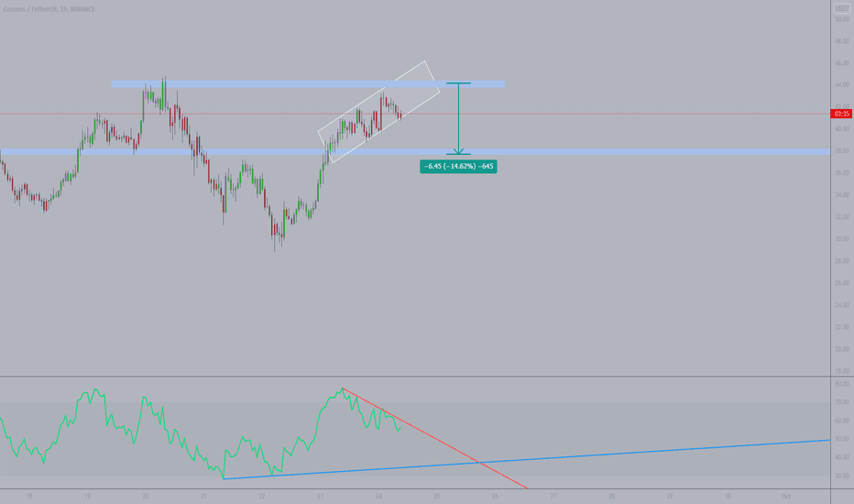Click the 46.00 price axis label
This screenshot has height=504, width=854.
click(842, 63)
